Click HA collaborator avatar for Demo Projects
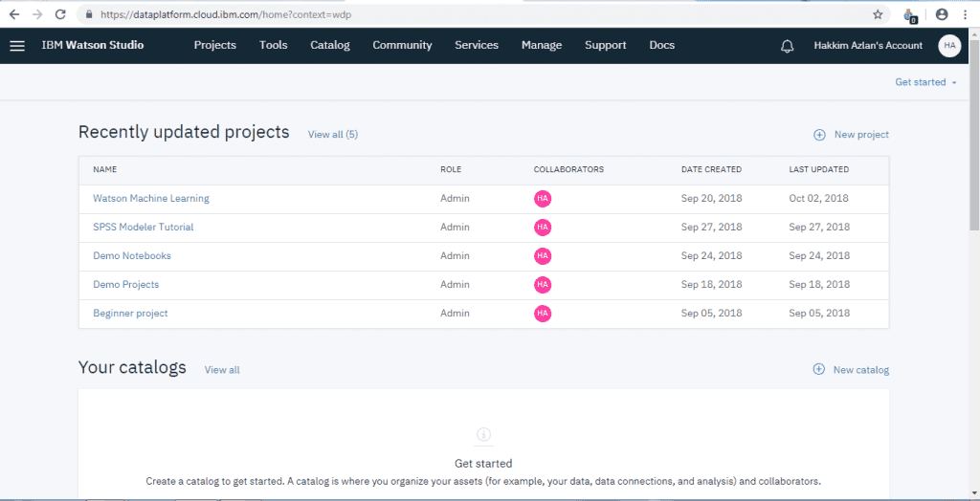 click(543, 285)
